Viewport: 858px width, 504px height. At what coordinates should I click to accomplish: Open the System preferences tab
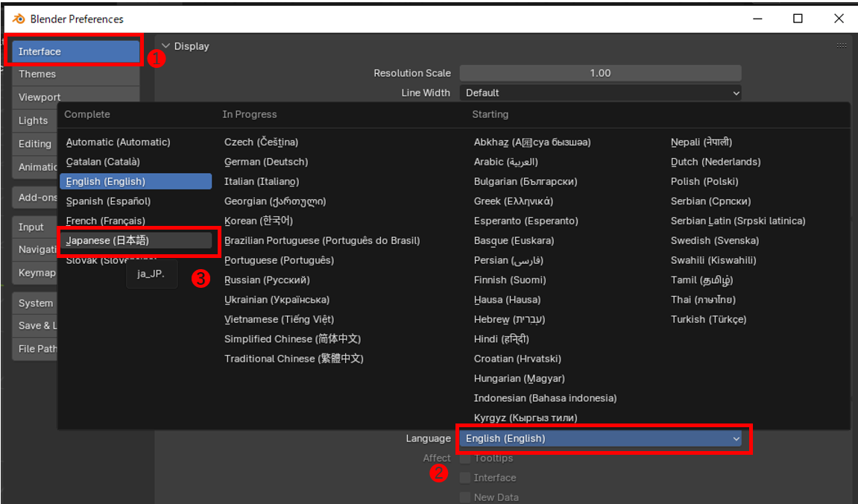tap(35, 303)
